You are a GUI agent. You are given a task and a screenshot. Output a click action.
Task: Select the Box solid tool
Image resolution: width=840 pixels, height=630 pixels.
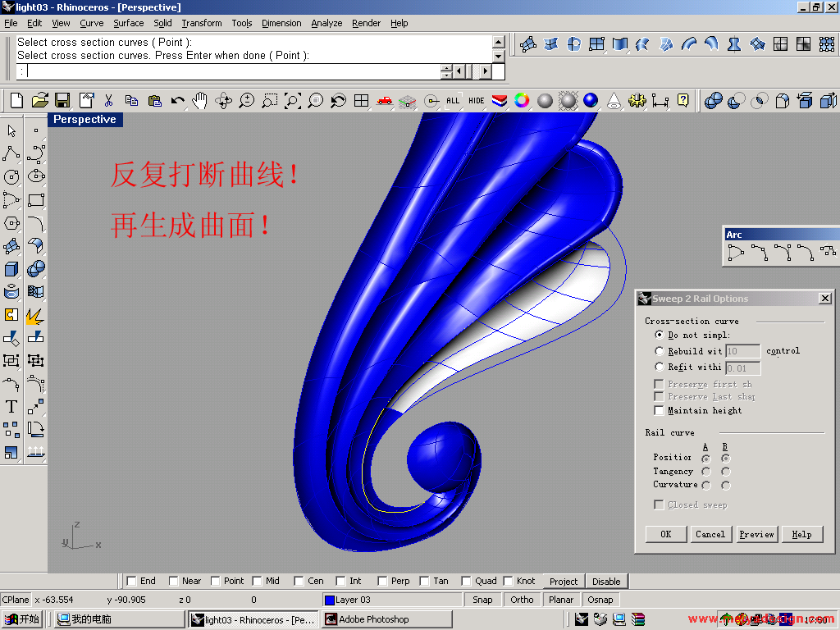pos(11,269)
